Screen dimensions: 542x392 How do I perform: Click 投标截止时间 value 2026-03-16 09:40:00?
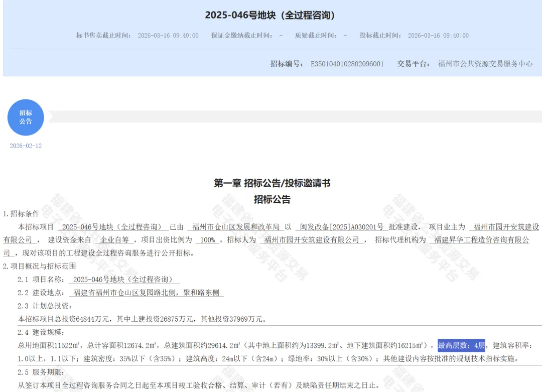[438, 36]
